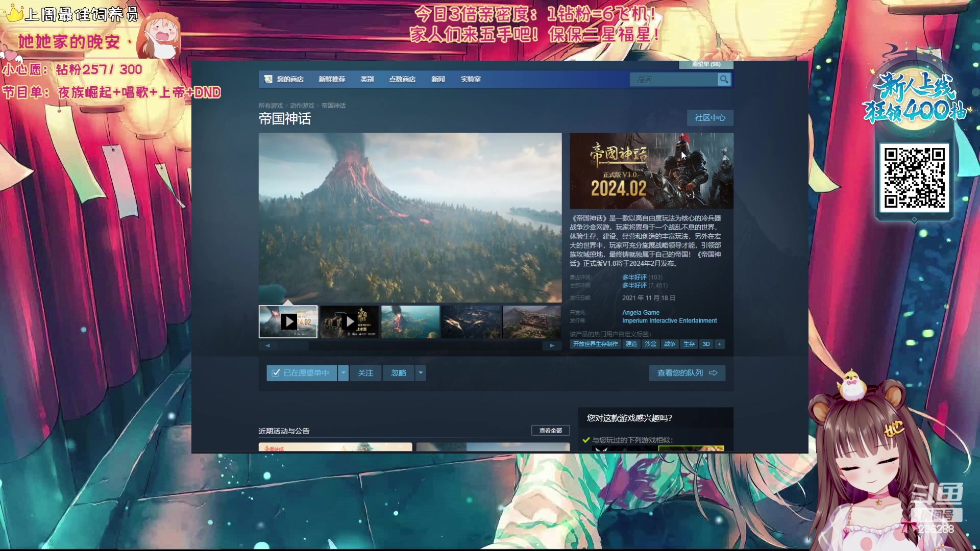This screenshot has width=980, height=551.
Task: Click into the Steam store search field
Action: 674,80
